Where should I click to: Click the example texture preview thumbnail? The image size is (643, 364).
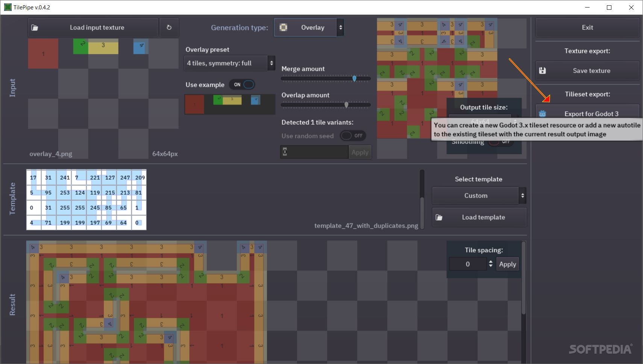point(230,104)
